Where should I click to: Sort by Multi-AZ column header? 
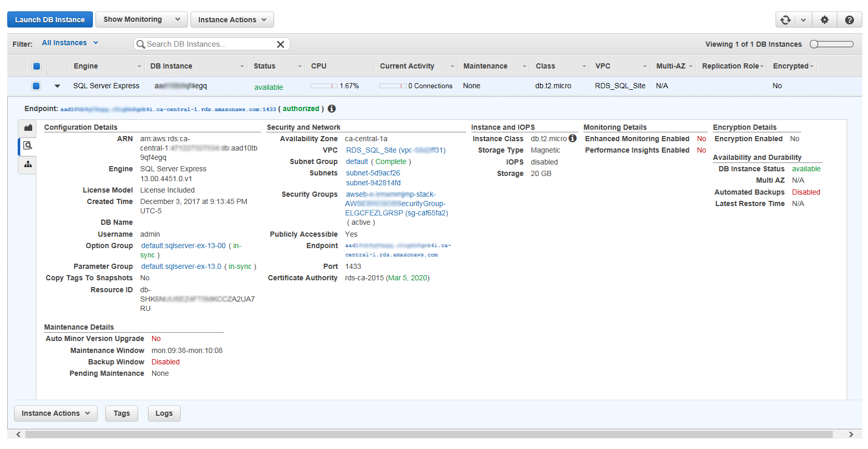[x=671, y=66]
